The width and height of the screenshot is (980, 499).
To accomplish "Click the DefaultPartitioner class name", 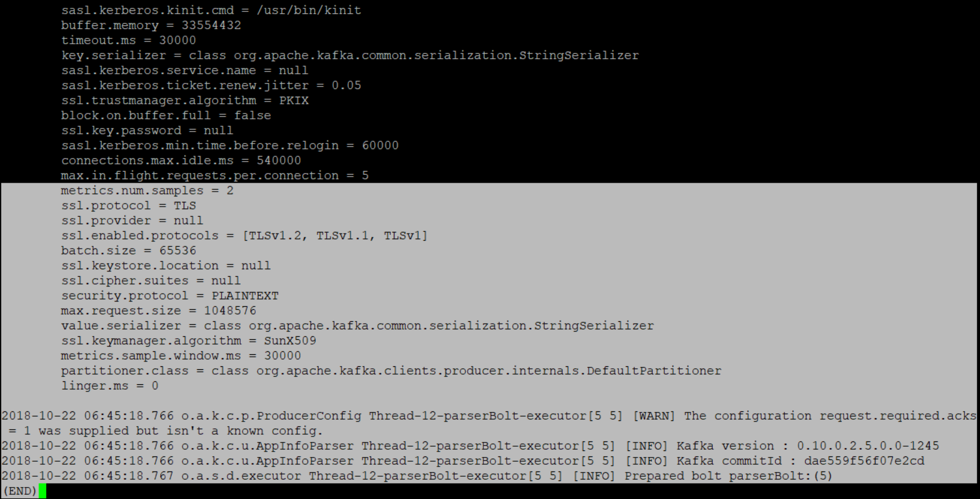I will [654, 370].
